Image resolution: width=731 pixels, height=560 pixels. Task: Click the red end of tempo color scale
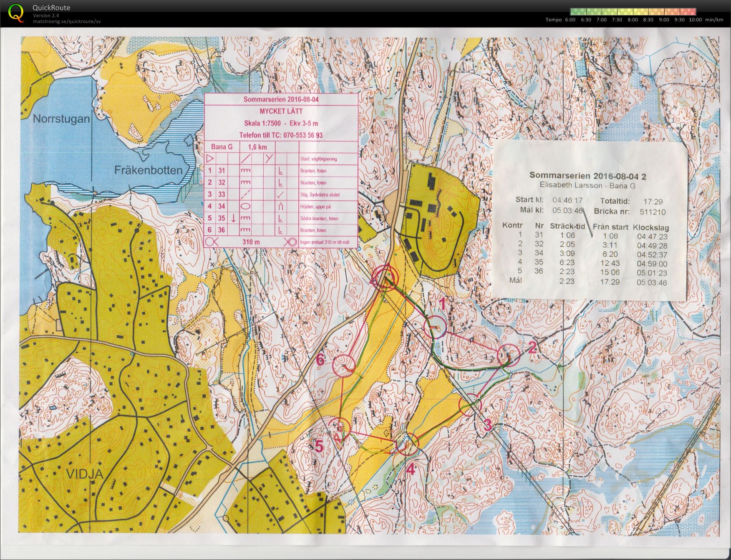(692, 12)
